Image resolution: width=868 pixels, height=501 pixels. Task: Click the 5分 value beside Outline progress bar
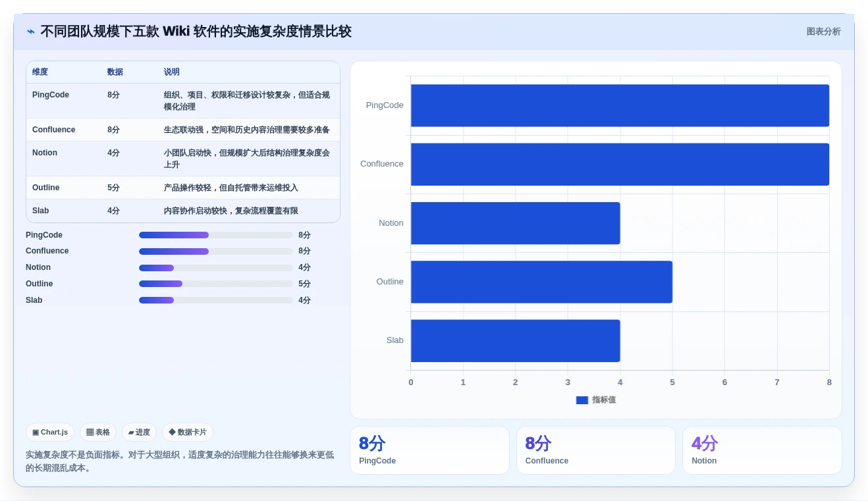tap(304, 284)
